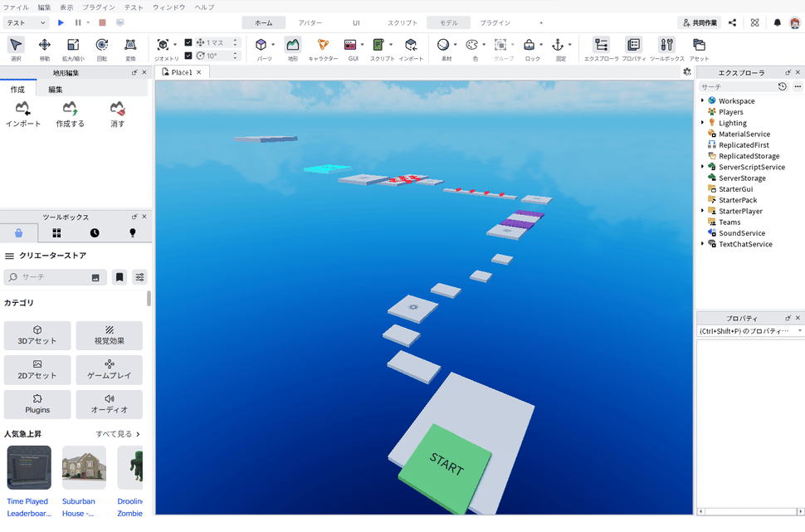The width and height of the screenshot is (805, 532).
Task: Open notifications bell icon
Action: tap(778, 22)
